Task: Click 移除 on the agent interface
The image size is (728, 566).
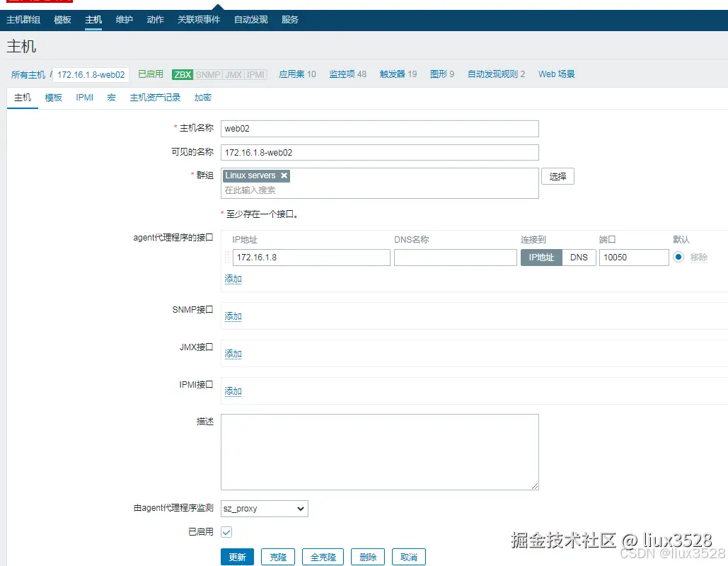Action: click(x=699, y=258)
